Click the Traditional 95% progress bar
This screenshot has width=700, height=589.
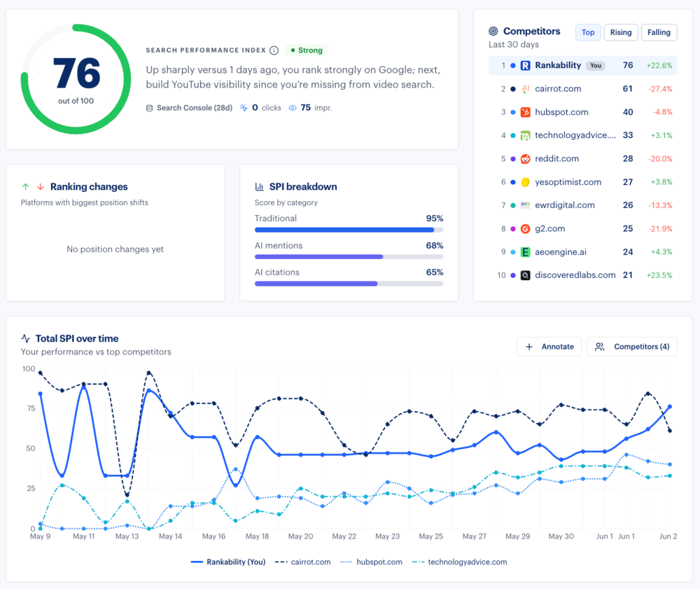pos(349,230)
